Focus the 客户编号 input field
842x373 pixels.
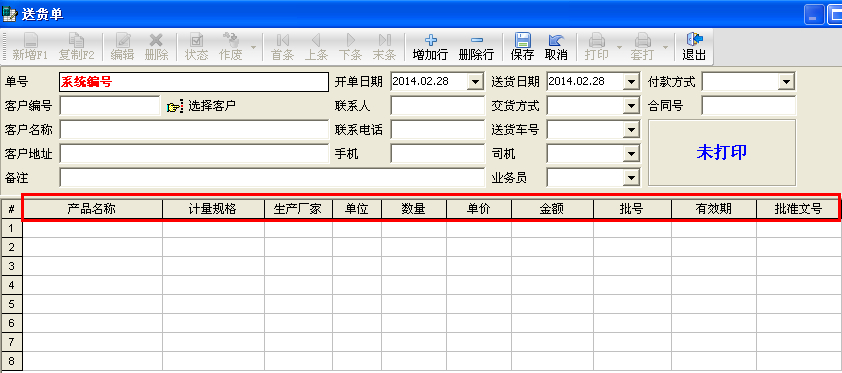(x=110, y=106)
